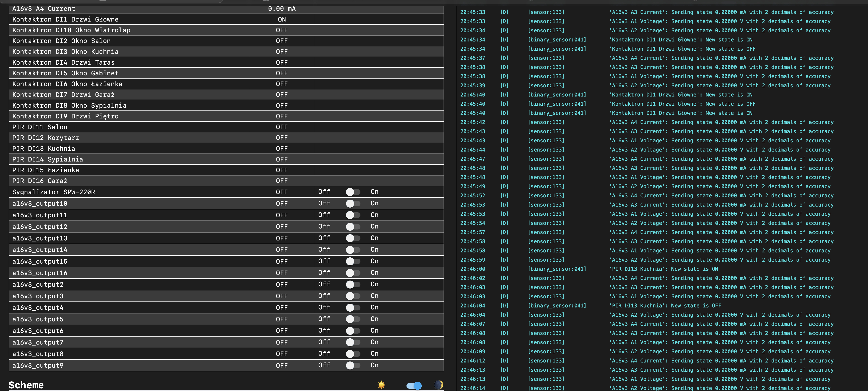Screen dimensions: 868x391
Task: Turn on Sygnalizator SPW-220R switch
Action: (353, 192)
